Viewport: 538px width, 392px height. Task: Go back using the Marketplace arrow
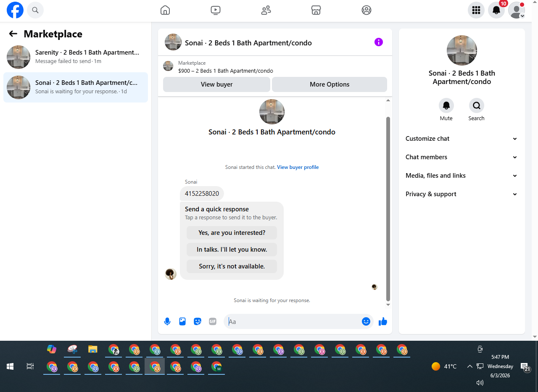point(13,34)
